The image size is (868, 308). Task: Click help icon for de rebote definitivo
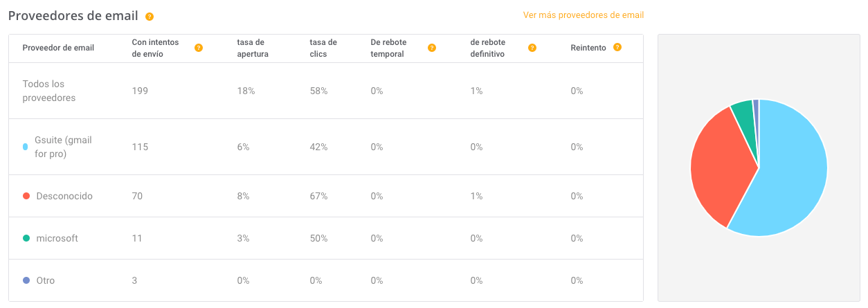[x=532, y=48]
